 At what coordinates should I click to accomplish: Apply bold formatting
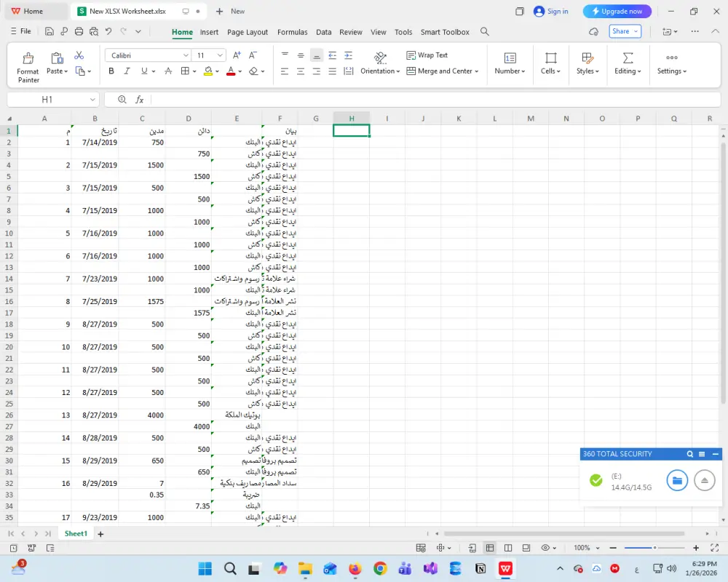pyautogui.click(x=111, y=71)
